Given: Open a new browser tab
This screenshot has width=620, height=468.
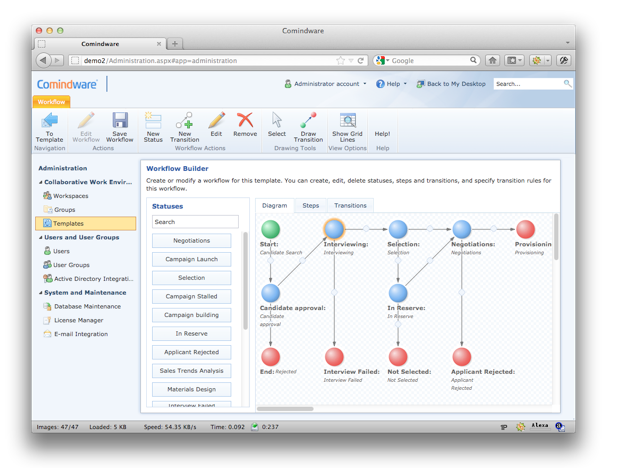Looking at the screenshot, I should pos(175,43).
